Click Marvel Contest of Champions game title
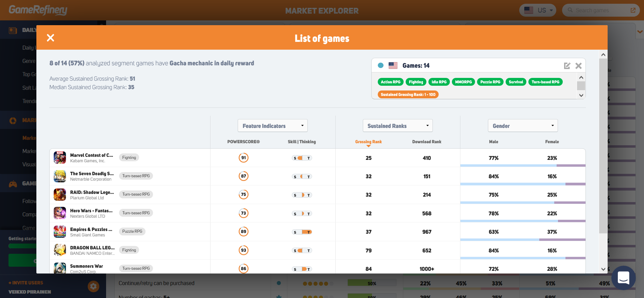Image resolution: width=644 pixels, height=298 pixels. [x=91, y=155]
